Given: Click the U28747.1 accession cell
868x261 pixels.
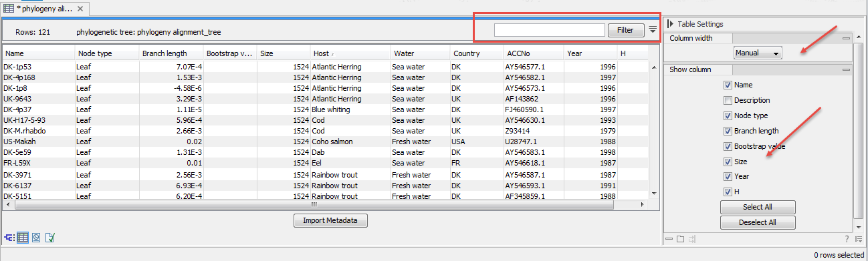Looking at the screenshot, I should (522, 142).
